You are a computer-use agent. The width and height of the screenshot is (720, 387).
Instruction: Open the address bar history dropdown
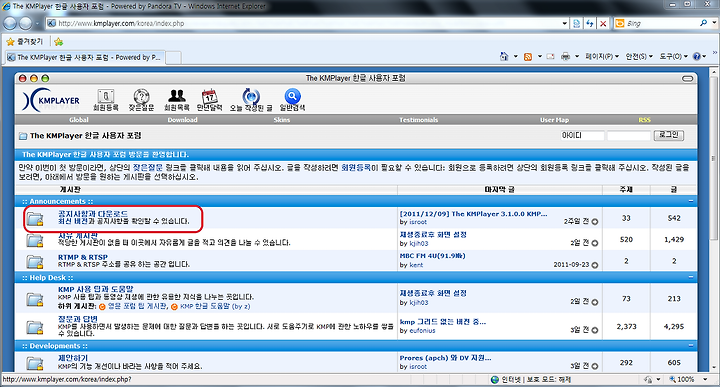(x=565, y=23)
